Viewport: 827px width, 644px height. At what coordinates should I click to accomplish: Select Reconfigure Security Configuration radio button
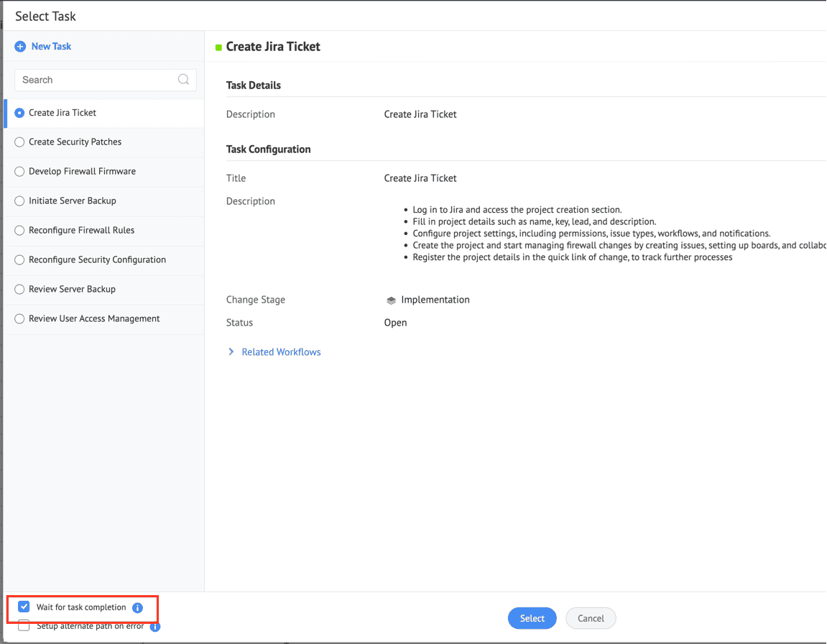pyautogui.click(x=19, y=260)
